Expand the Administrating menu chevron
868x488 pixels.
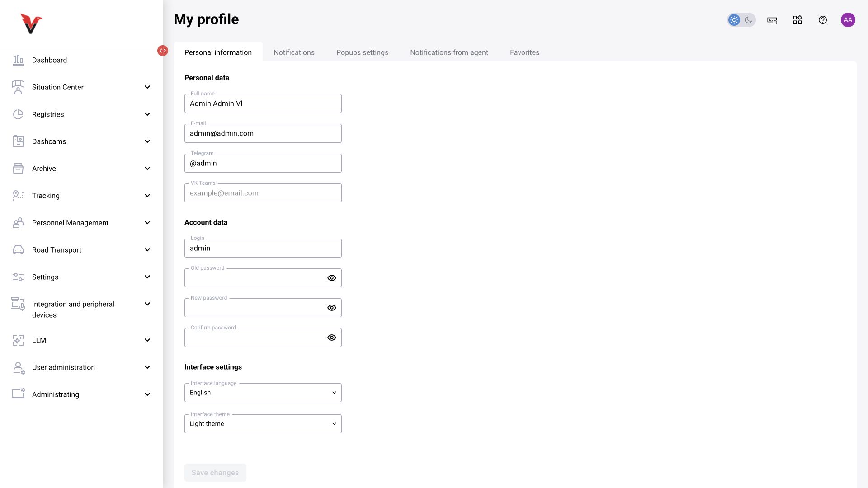pyautogui.click(x=147, y=394)
